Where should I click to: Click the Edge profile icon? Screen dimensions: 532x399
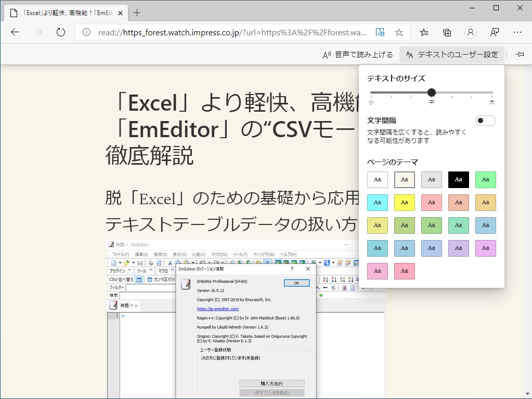(x=470, y=32)
